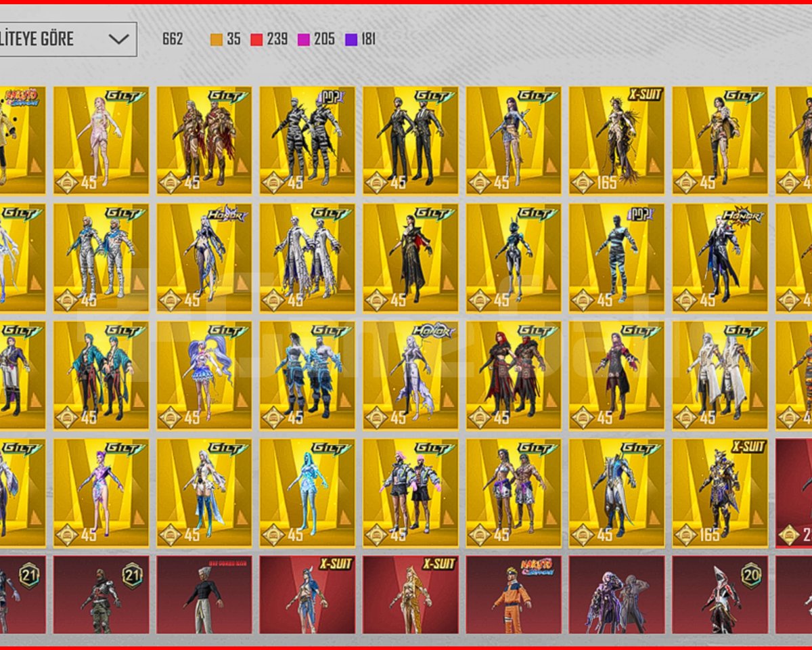Choose the black dress with red cape outfit

tap(410, 258)
